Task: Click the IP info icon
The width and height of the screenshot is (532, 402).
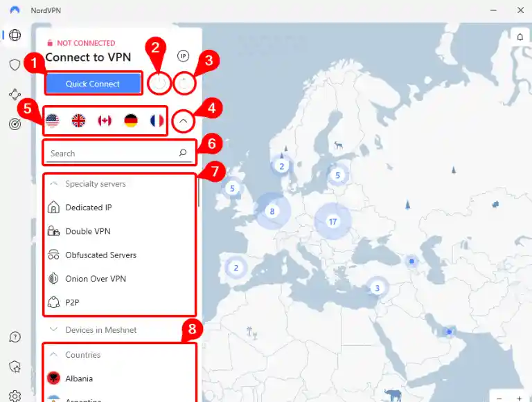Action: coord(183,56)
